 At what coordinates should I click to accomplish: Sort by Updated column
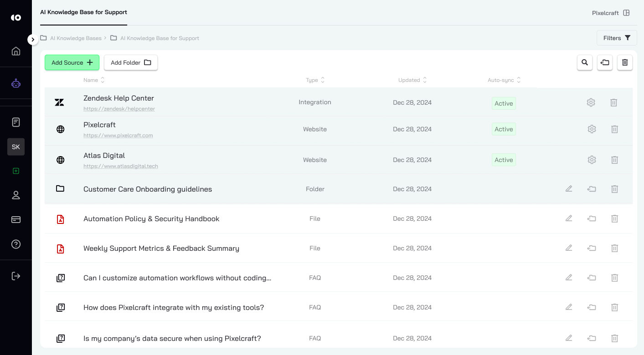tap(412, 80)
